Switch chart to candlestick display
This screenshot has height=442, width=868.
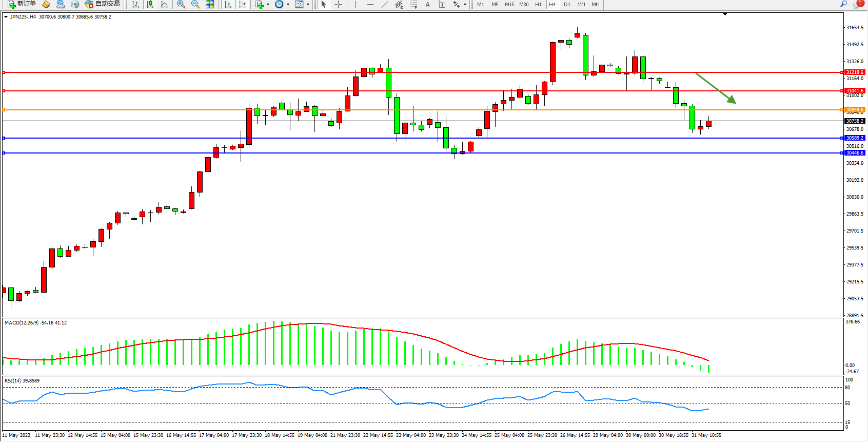pyautogui.click(x=150, y=4)
